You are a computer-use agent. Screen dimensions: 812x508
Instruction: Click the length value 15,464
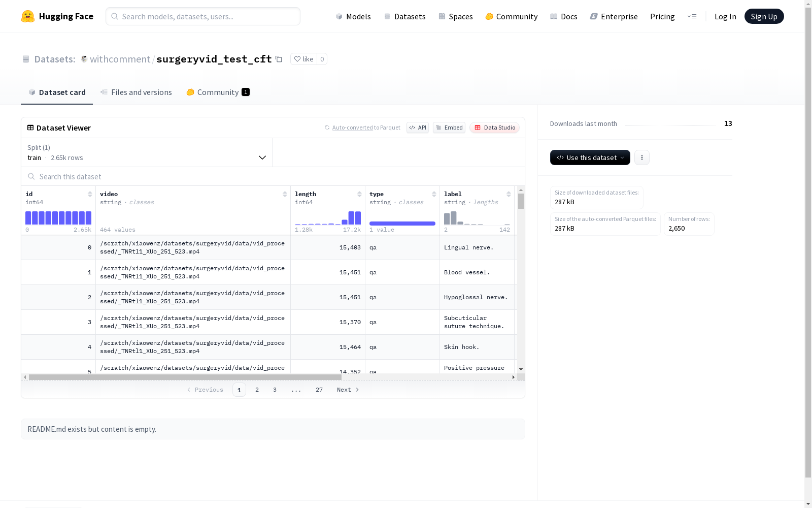[x=350, y=347]
